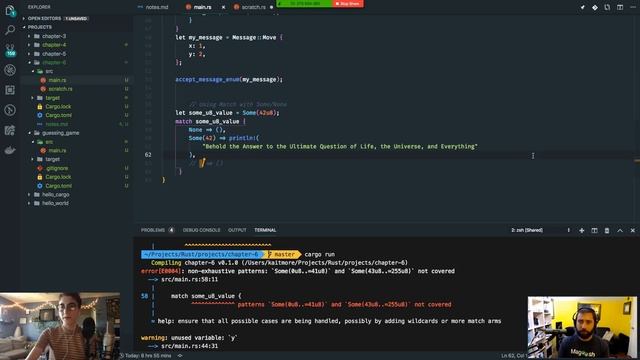The image size is (640, 360).
Task: Click unsaved dot on scratch.rs tab
Action: coord(271,7)
